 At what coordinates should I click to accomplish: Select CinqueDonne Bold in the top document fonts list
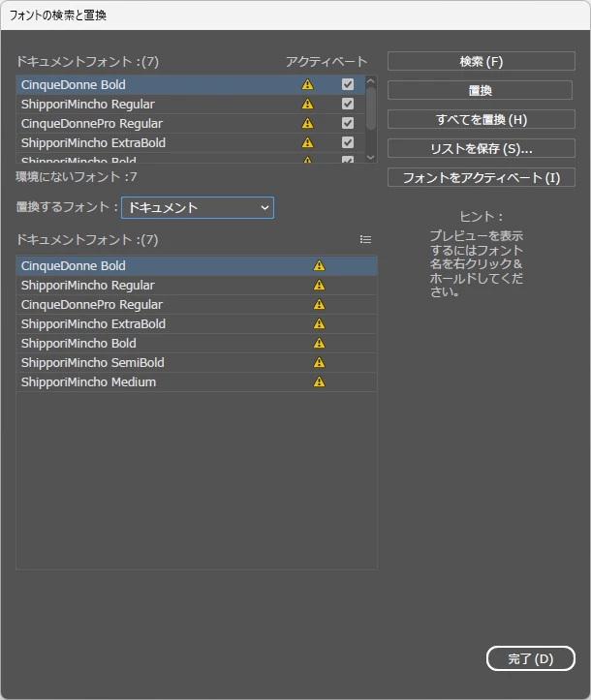click(190, 84)
